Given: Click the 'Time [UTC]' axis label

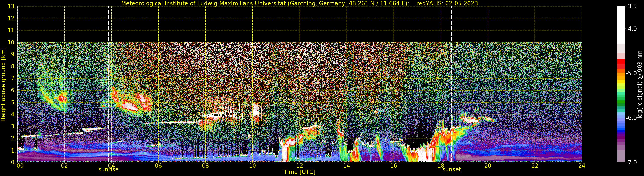Looking at the screenshot, I should [x=299, y=172].
